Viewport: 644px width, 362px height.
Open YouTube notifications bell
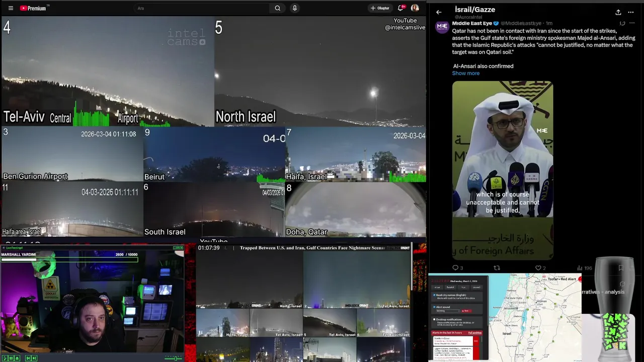(401, 8)
